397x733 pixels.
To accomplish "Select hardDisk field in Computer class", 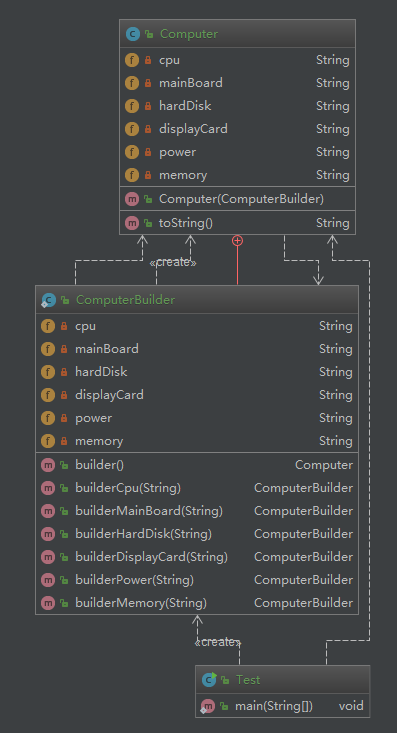I will 238,106.
